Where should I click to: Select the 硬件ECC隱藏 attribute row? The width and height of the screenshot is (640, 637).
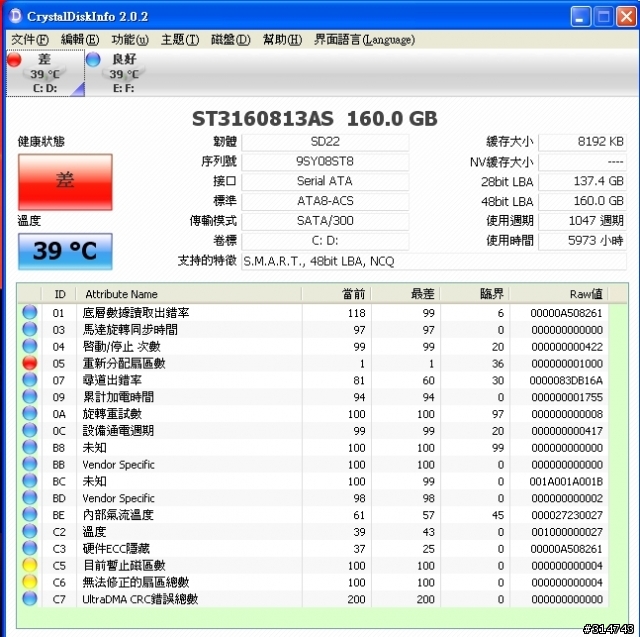(x=313, y=548)
